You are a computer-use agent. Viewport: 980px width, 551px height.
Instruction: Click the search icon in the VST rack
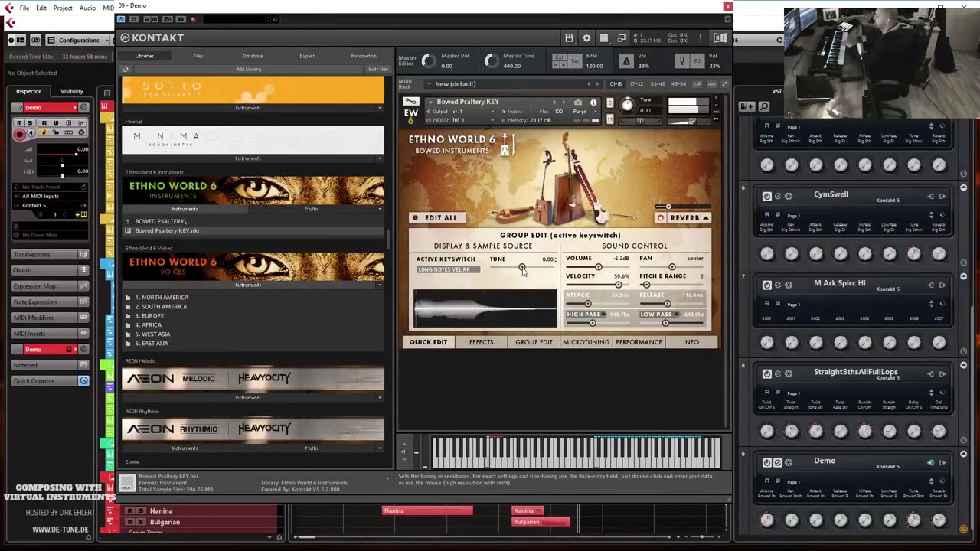point(766,106)
